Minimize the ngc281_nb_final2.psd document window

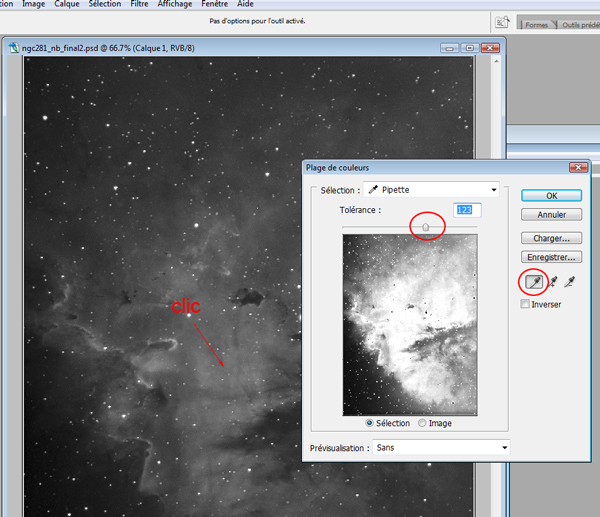tap(450, 48)
